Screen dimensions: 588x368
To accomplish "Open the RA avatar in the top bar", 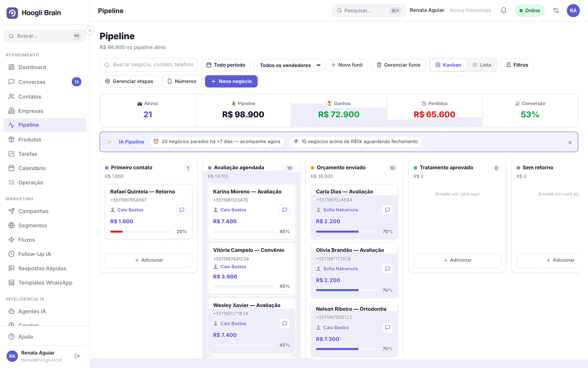I will (x=573, y=10).
